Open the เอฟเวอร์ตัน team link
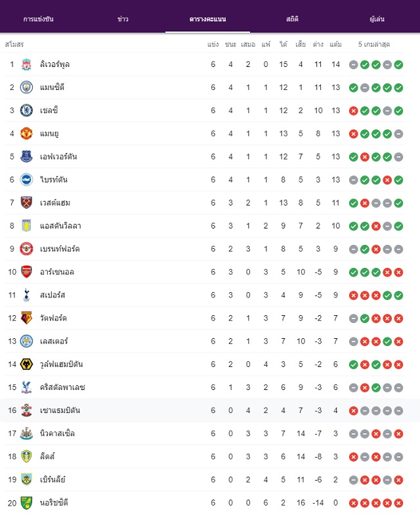 pyautogui.click(x=58, y=156)
